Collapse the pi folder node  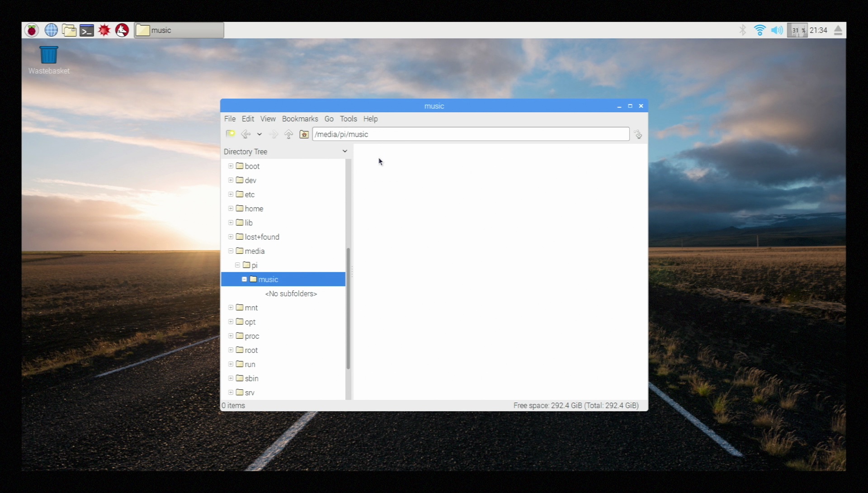point(237,265)
